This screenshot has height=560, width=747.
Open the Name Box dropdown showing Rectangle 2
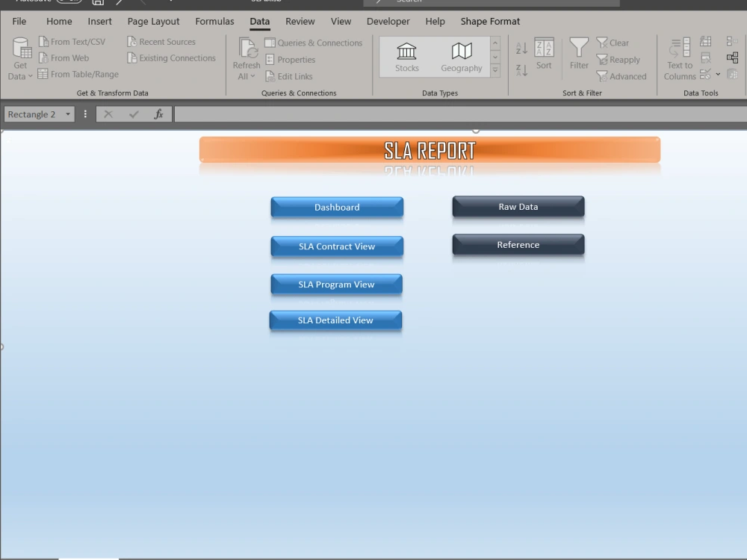click(67, 113)
